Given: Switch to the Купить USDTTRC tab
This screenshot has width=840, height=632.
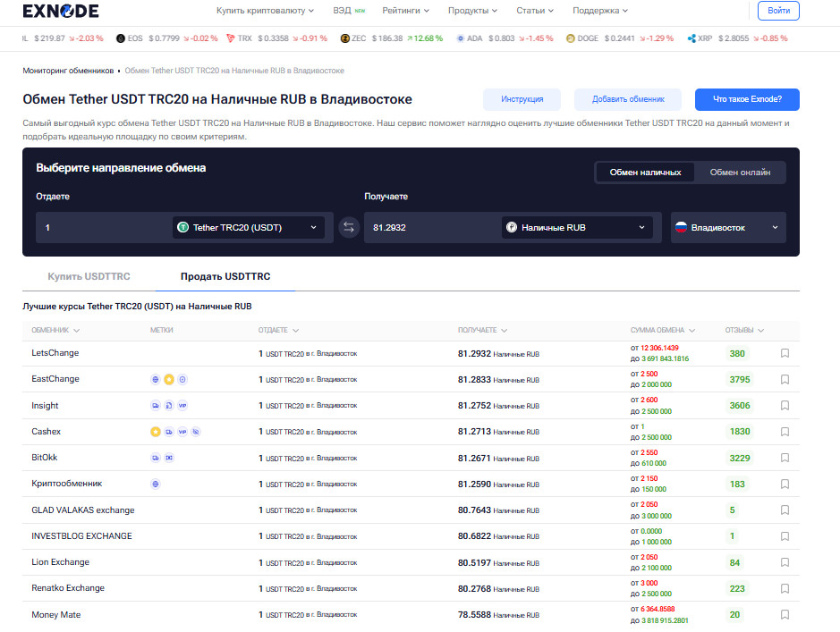Looking at the screenshot, I should pyautogui.click(x=89, y=277).
